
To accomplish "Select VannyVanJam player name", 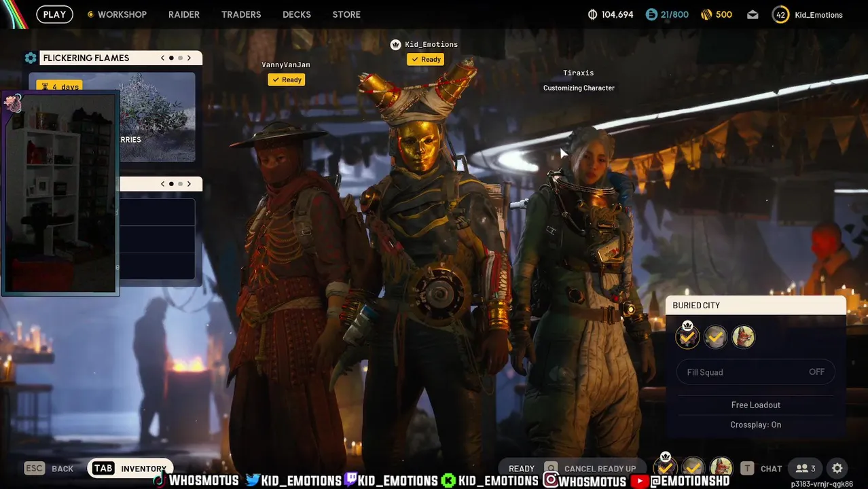I will pos(286,65).
